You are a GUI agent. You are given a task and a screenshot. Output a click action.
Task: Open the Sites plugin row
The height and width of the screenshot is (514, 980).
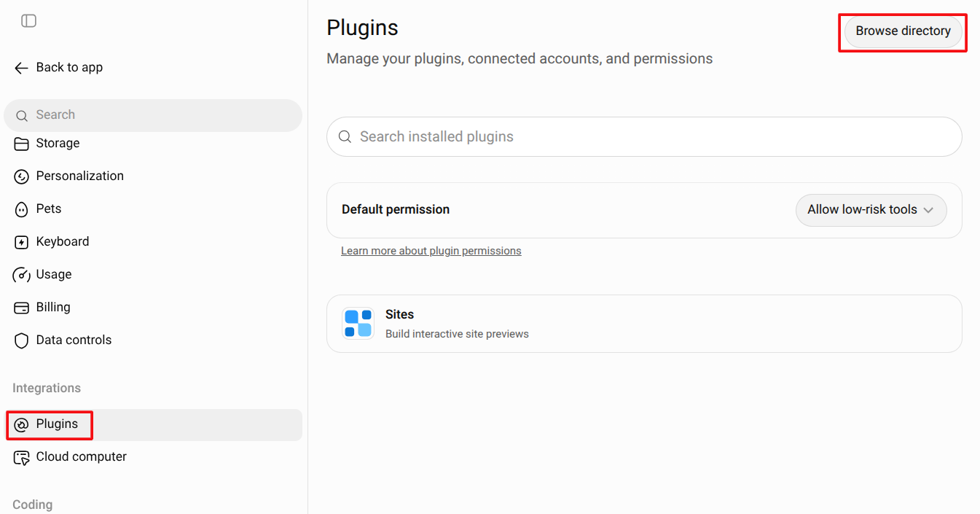point(644,324)
